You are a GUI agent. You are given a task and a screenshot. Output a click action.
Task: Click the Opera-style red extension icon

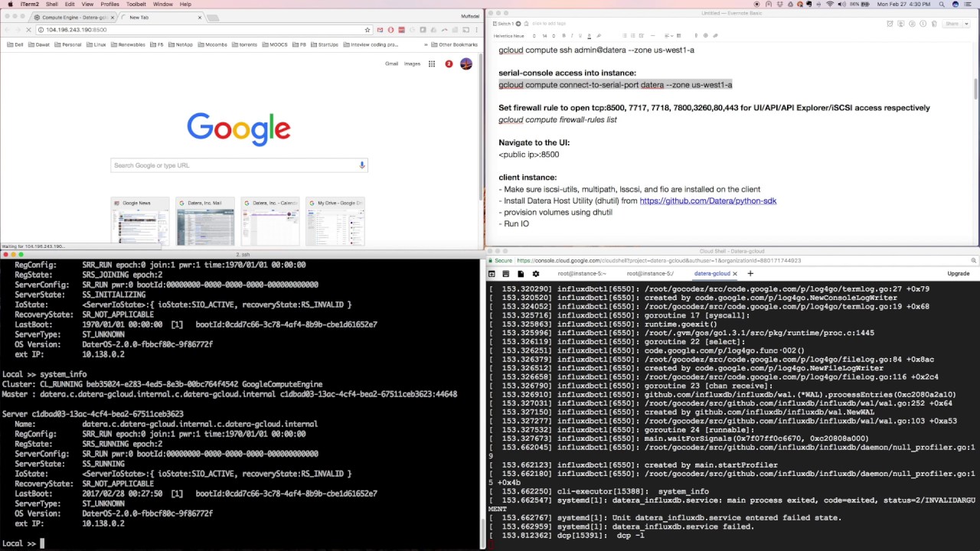point(390,30)
